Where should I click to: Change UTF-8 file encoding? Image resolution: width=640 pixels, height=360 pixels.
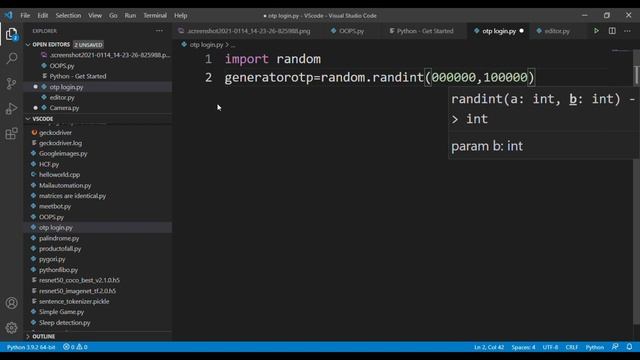click(550, 347)
